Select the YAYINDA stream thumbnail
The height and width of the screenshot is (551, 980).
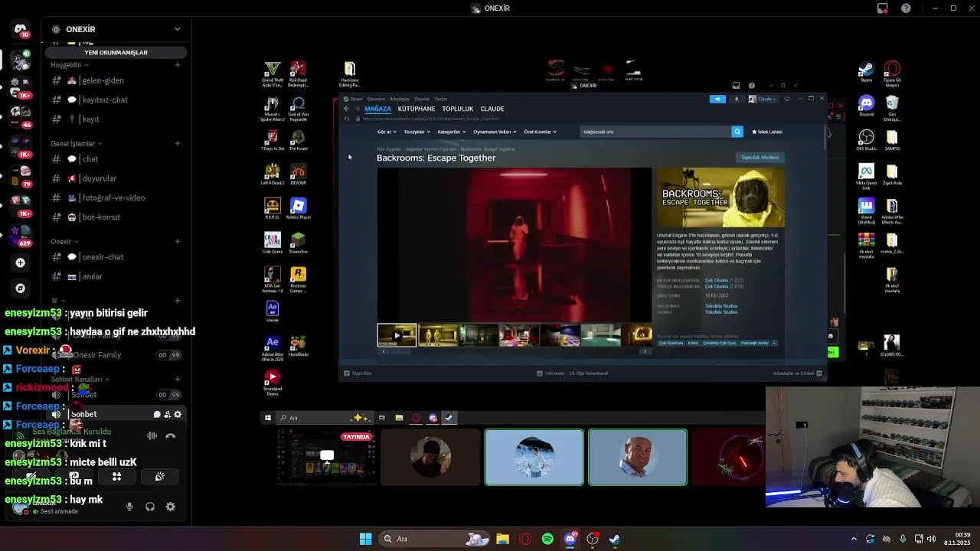click(x=327, y=457)
